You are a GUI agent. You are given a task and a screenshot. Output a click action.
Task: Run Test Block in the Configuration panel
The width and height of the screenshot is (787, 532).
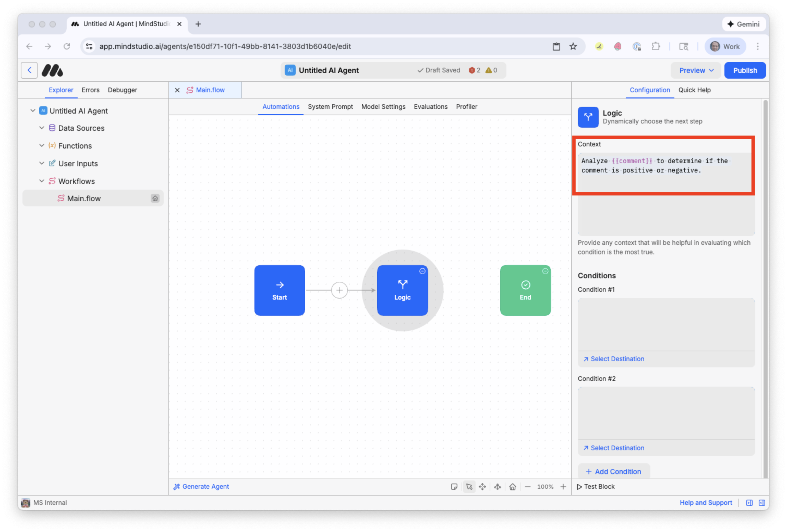596,486
